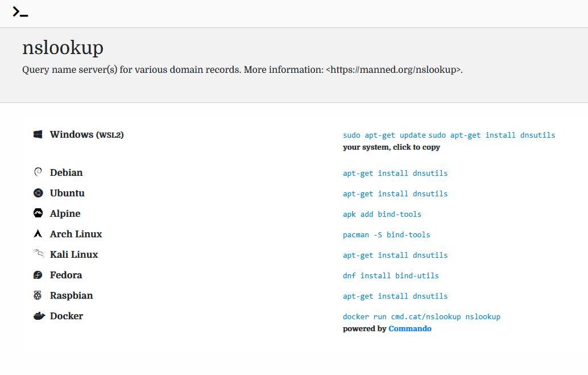Image resolution: width=588 pixels, height=375 pixels.
Task: Click the Fedora label
Action: point(66,275)
